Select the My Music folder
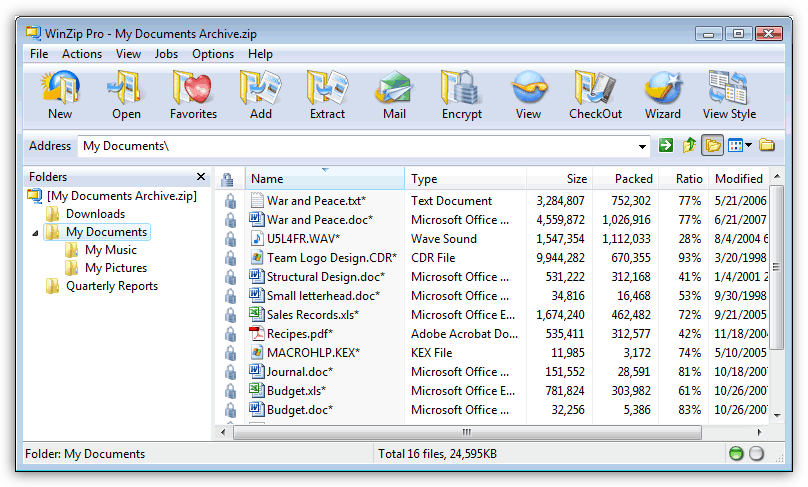The image size is (808, 487). pyautogui.click(x=111, y=250)
